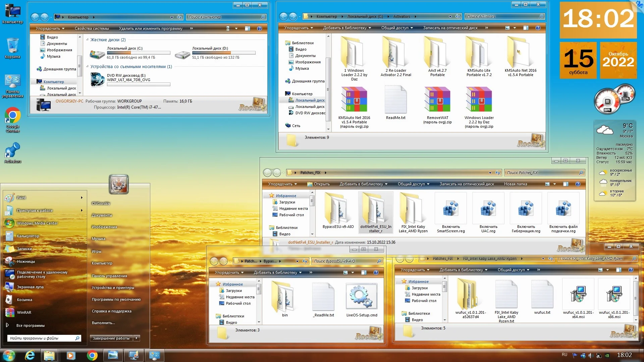Open the wufuc x64 msi installer
Viewport: 644px width, 362px height.
pos(578,294)
